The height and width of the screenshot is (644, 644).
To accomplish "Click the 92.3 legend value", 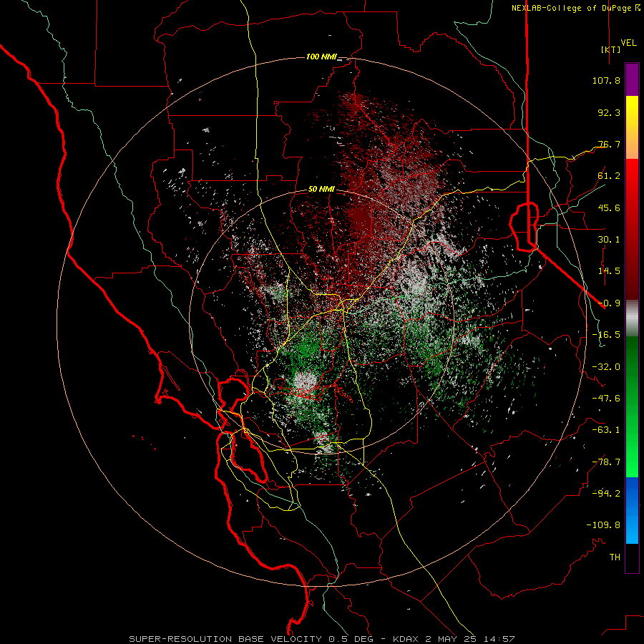I will pos(609,112).
